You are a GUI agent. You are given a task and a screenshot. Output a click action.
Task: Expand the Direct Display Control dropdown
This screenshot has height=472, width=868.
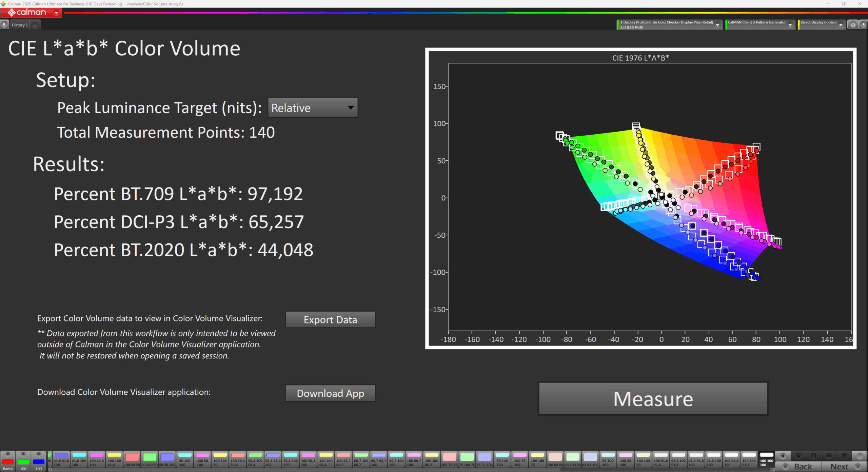tap(841, 25)
